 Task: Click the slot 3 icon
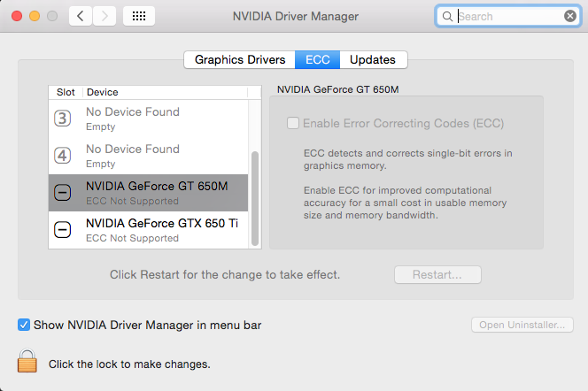point(62,119)
